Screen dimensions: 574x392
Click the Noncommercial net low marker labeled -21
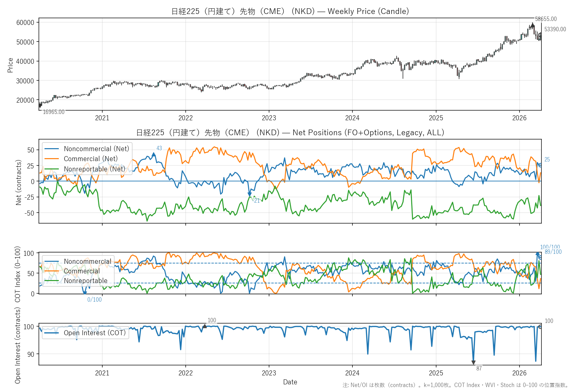point(249,194)
